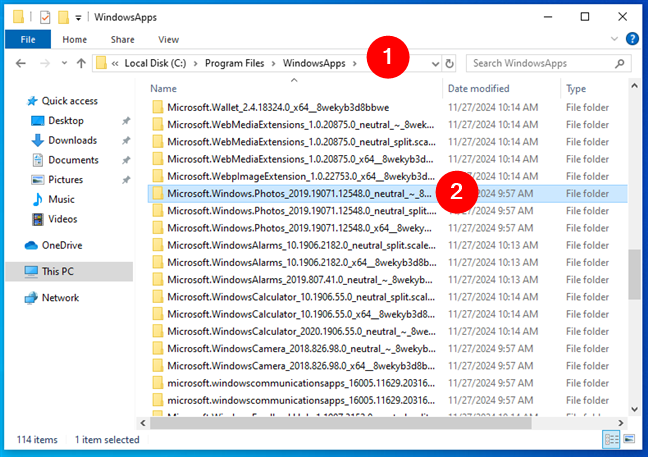Open the address bar history dropdown
Image resolution: width=648 pixels, height=457 pixels.
(x=435, y=64)
